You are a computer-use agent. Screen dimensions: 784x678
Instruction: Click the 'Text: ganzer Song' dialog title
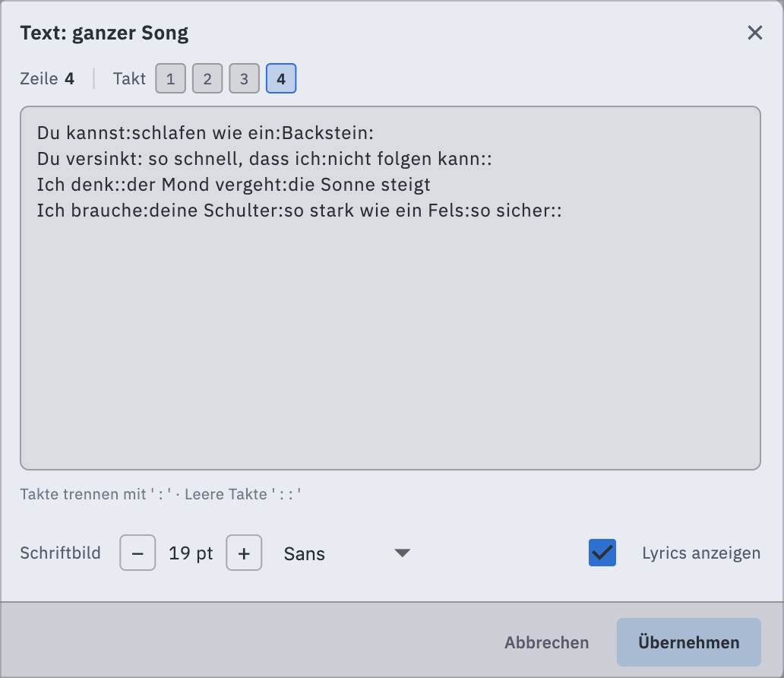tap(105, 33)
